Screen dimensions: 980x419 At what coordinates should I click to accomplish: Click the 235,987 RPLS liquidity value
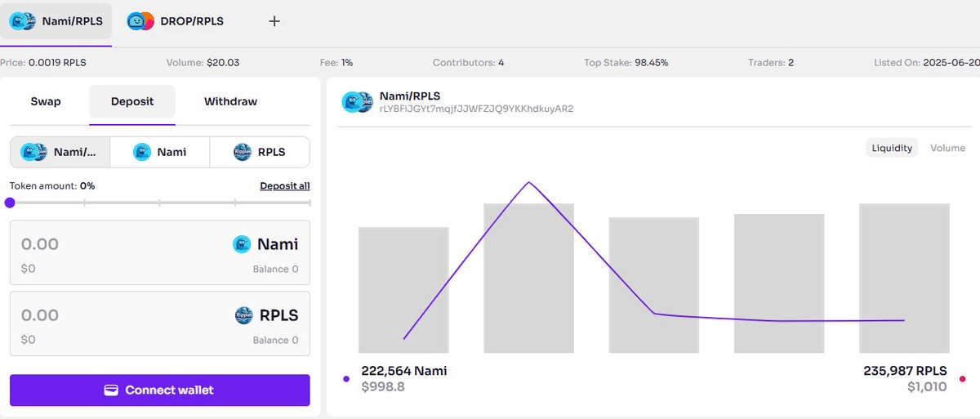click(x=905, y=371)
